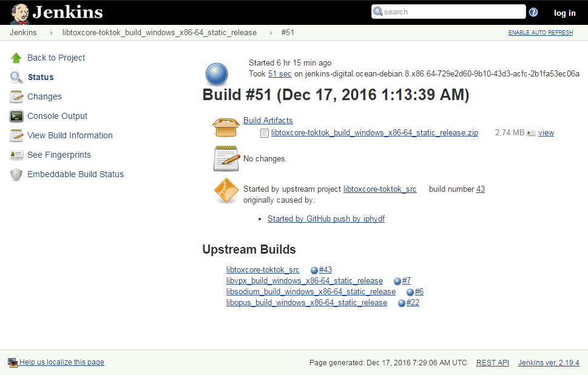Open libtoxcore-toktok_src under Upstream Builds
The height and width of the screenshot is (375, 588).
coord(263,270)
